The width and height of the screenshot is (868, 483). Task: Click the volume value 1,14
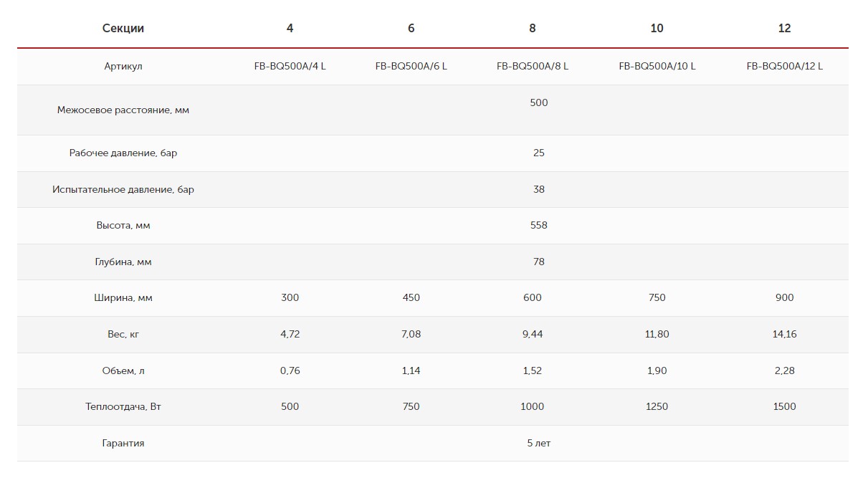pos(411,370)
